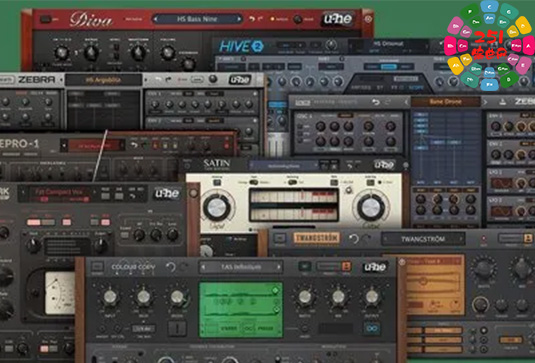Click undo icon in Colour Copy header
535x363 pixels.
pos(171,267)
